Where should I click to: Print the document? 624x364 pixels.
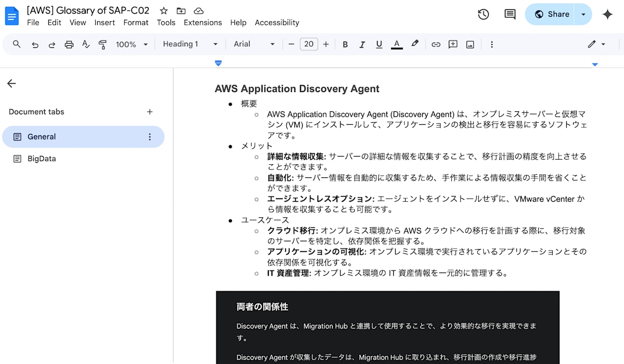69,45
